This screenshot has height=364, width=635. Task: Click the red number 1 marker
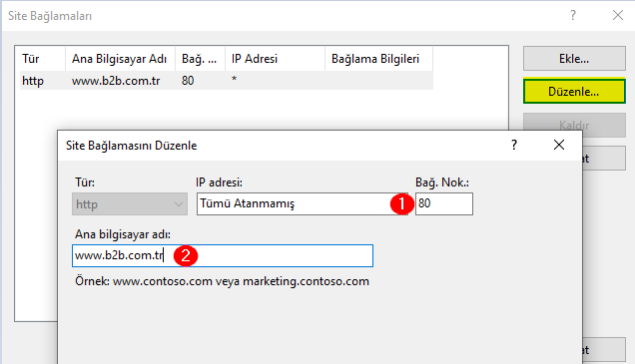pos(401,203)
